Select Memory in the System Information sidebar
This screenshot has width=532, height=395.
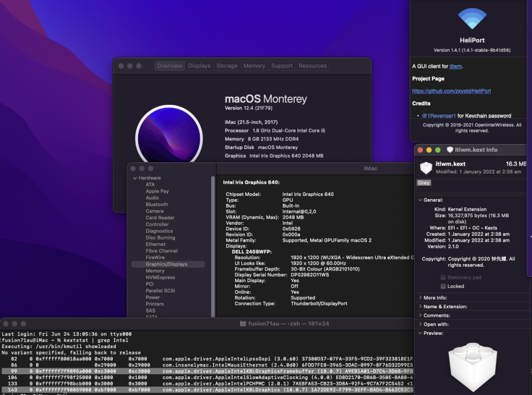pos(155,270)
